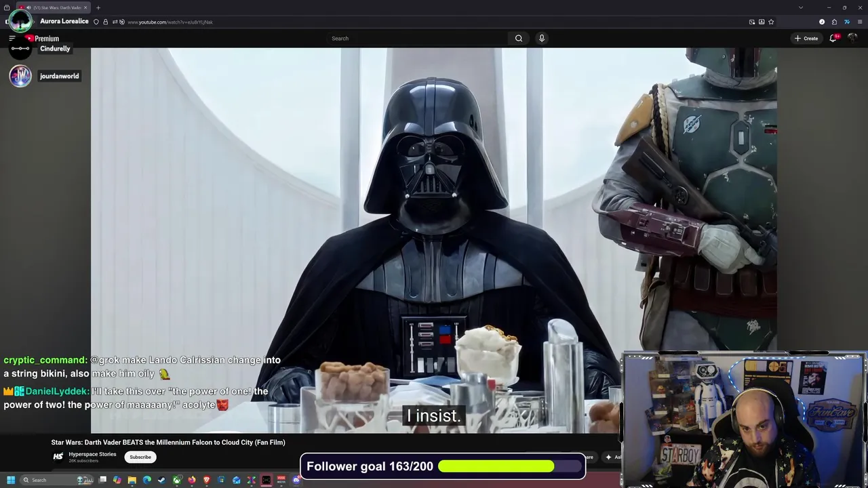868x488 pixels.
Task: Click the YouTube search magnifier button
Action: [x=519, y=39]
